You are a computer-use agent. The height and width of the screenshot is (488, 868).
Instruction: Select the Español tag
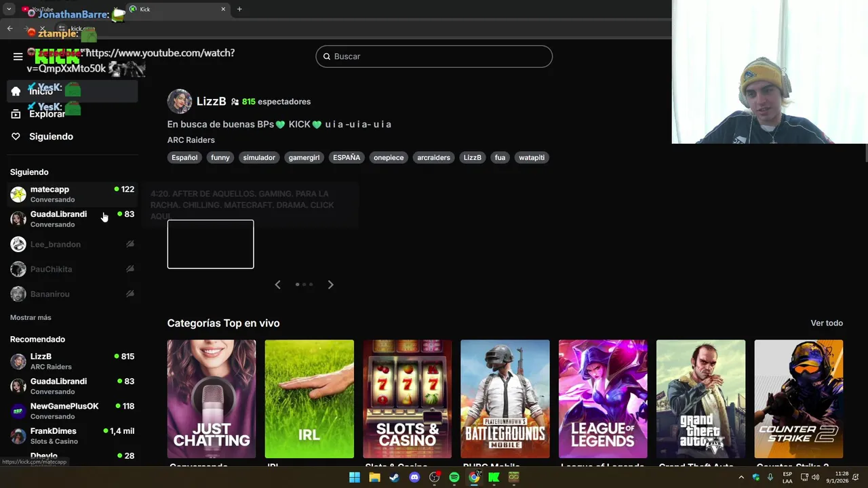click(184, 157)
